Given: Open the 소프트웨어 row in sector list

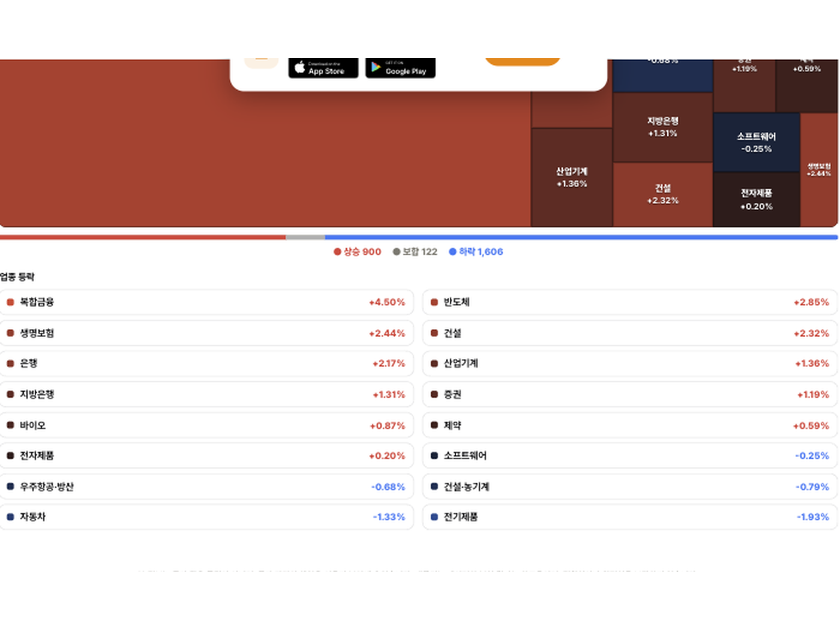Looking at the screenshot, I should (630, 456).
